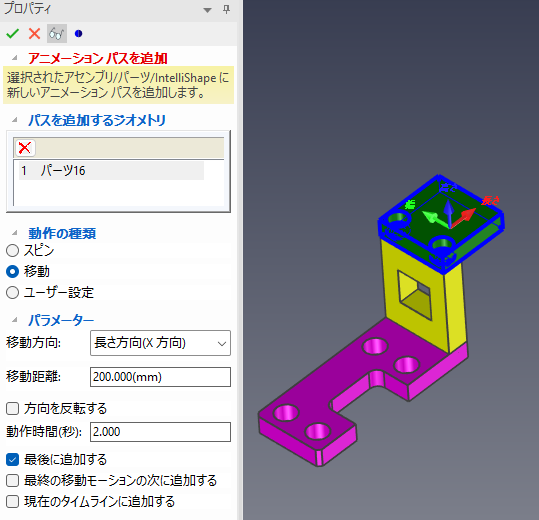The image size is (539, 520).
Task: Focus the 移動距離 input field
Action: [x=160, y=377]
